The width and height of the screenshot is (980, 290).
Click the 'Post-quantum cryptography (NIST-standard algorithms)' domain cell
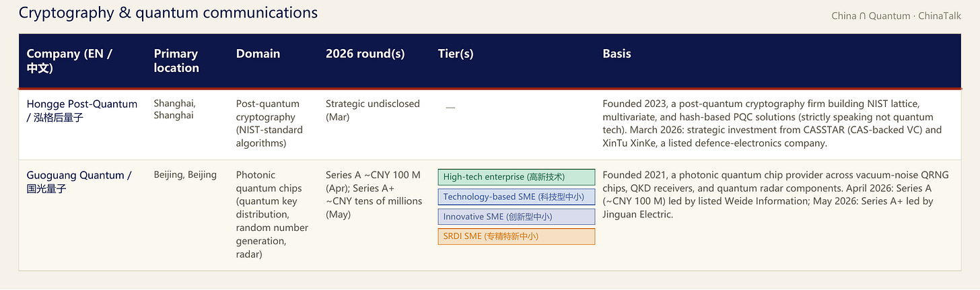[x=269, y=123]
